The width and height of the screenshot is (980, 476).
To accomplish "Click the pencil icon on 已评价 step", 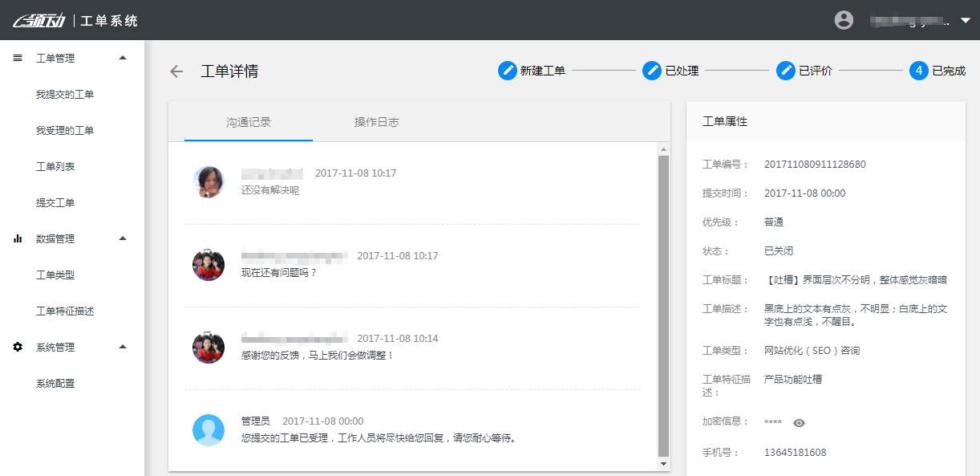I will point(786,71).
